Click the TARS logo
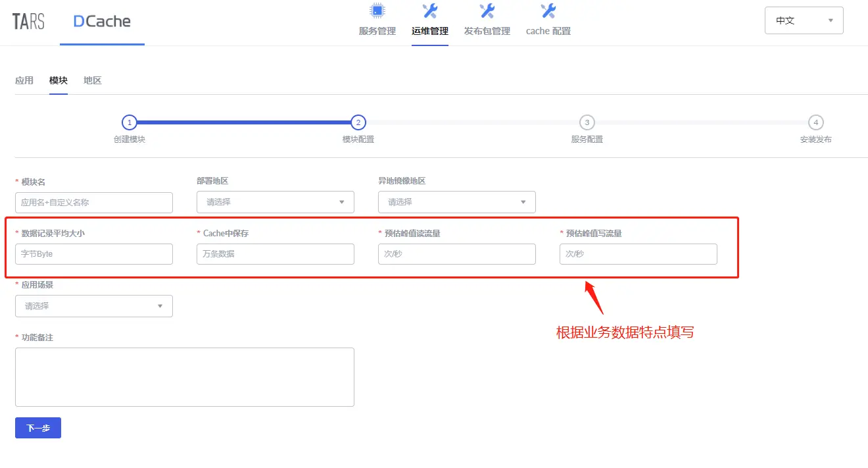868x468 pixels. point(28,21)
